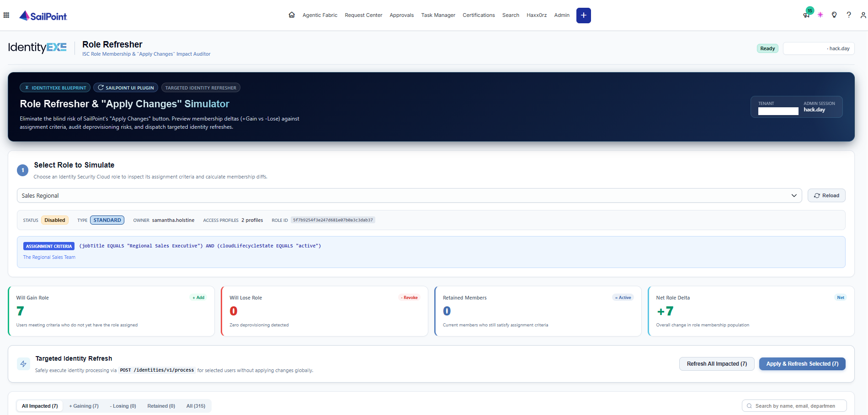Viewport: 868px width, 415px height.
Task: Open Certifications in top navigation
Action: (479, 15)
